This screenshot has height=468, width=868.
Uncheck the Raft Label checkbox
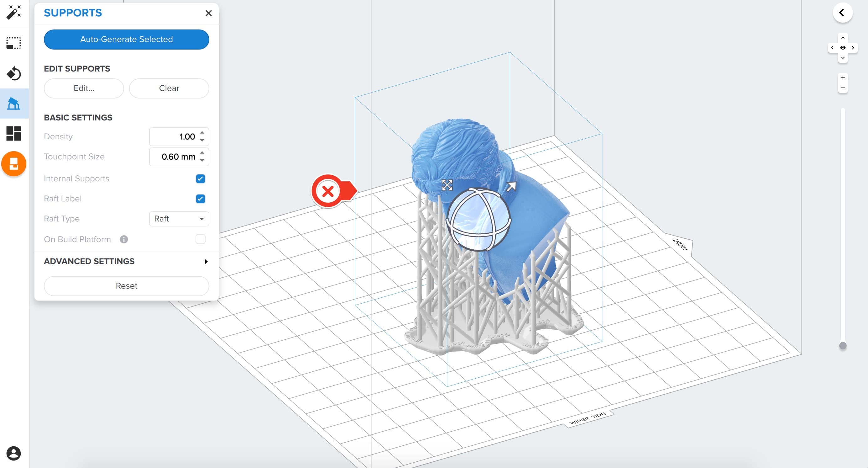(x=200, y=199)
